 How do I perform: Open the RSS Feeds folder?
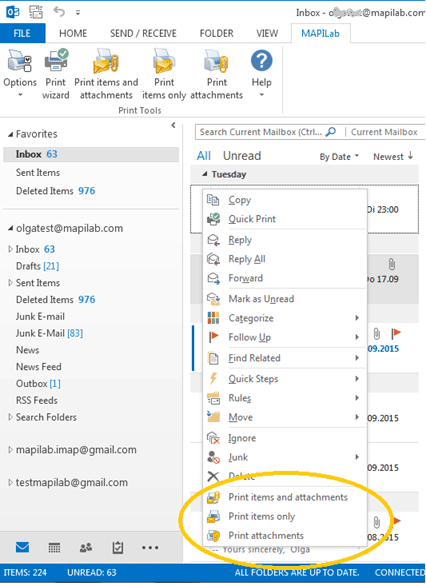[37, 400]
